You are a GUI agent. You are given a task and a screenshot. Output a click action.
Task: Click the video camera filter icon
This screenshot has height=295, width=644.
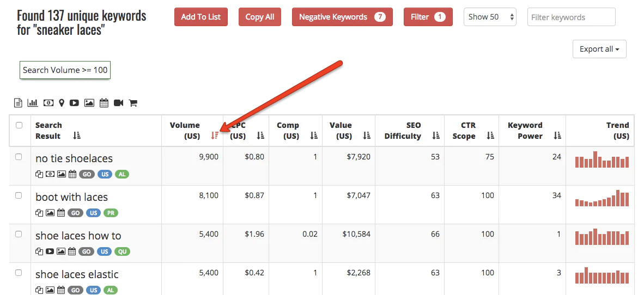pyautogui.click(x=118, y=103)
